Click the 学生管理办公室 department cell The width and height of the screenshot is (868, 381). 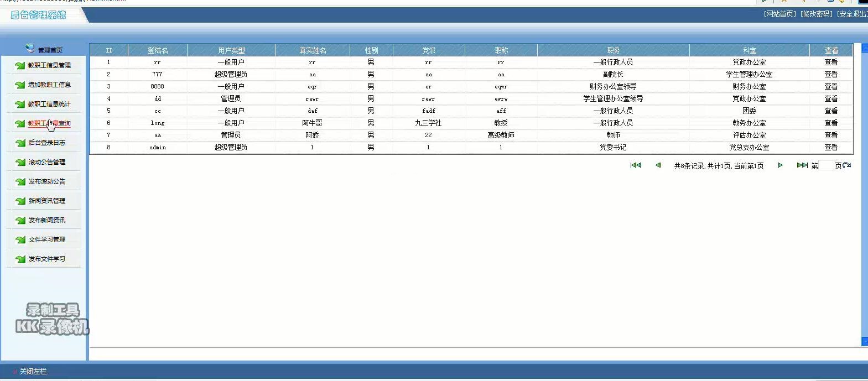[x=749, y=74]
